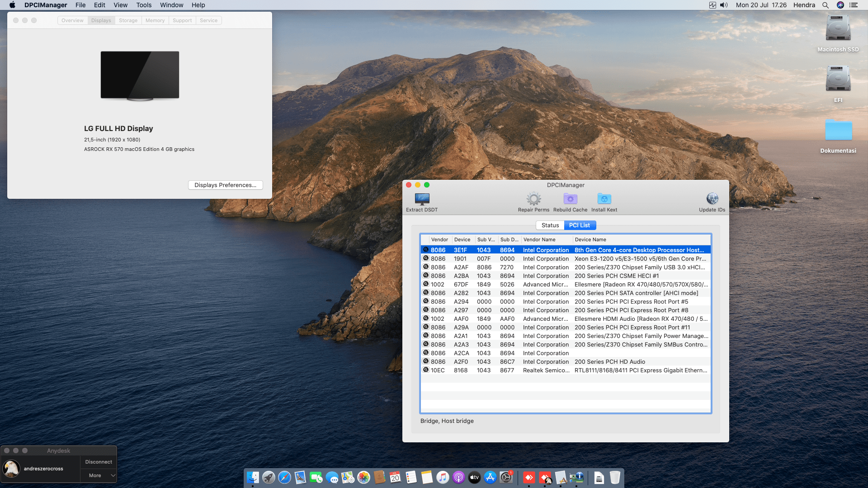Screen dimensions: 868x488
Task: Select the Memory tab in About This Mac
Action: (x=155, y=20)
